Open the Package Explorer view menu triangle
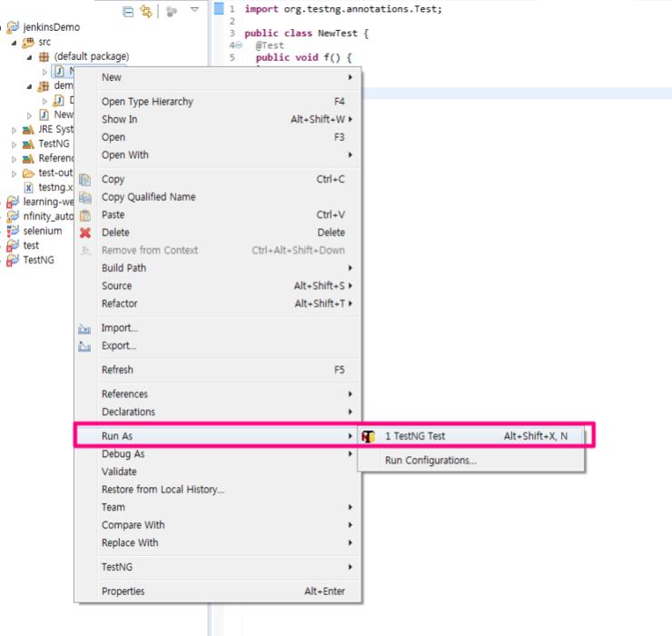Screen dimensions: 672x636 pyautogui.click(x=194, y=10)
